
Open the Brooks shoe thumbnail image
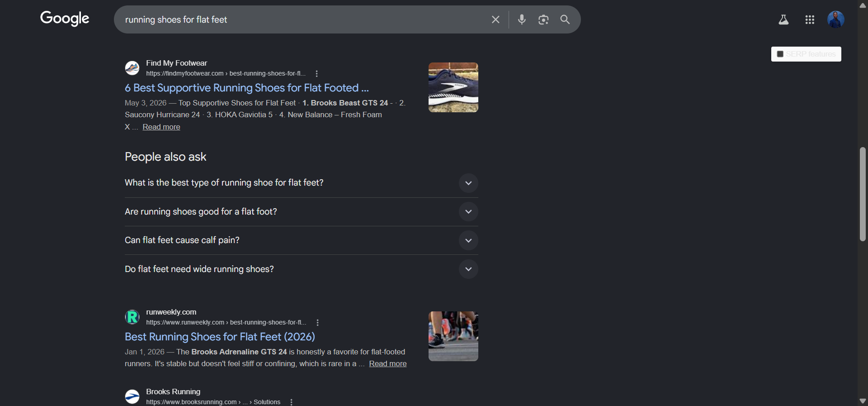coord(453,87)
